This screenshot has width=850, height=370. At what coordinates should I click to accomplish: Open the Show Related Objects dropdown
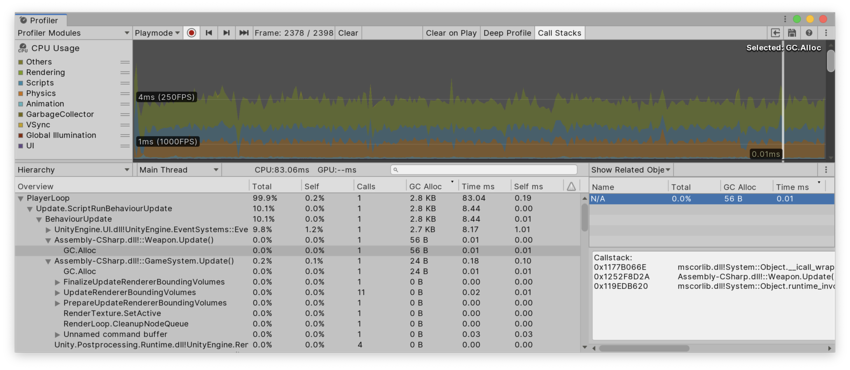(631, 170)
